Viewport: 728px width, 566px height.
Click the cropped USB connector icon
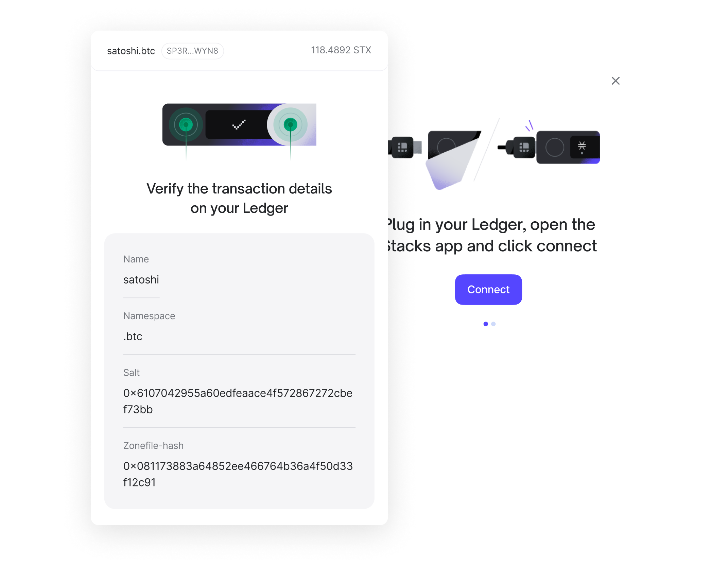click(x=405, y=147)
